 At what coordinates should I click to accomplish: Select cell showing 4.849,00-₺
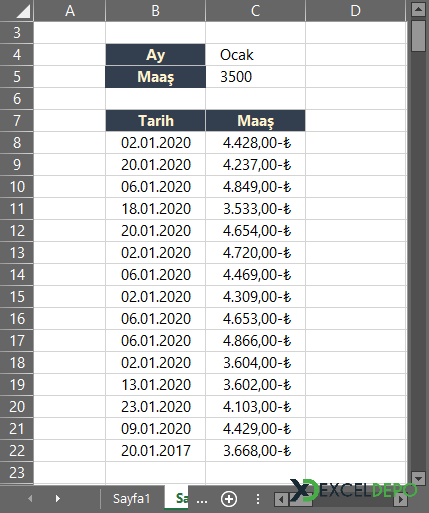[255, 187]
